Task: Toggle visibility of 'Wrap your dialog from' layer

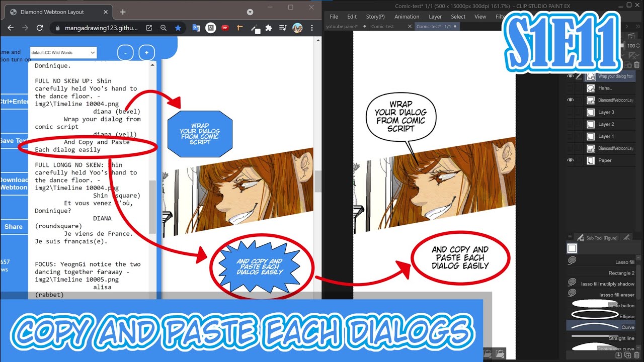Action: 570,76
